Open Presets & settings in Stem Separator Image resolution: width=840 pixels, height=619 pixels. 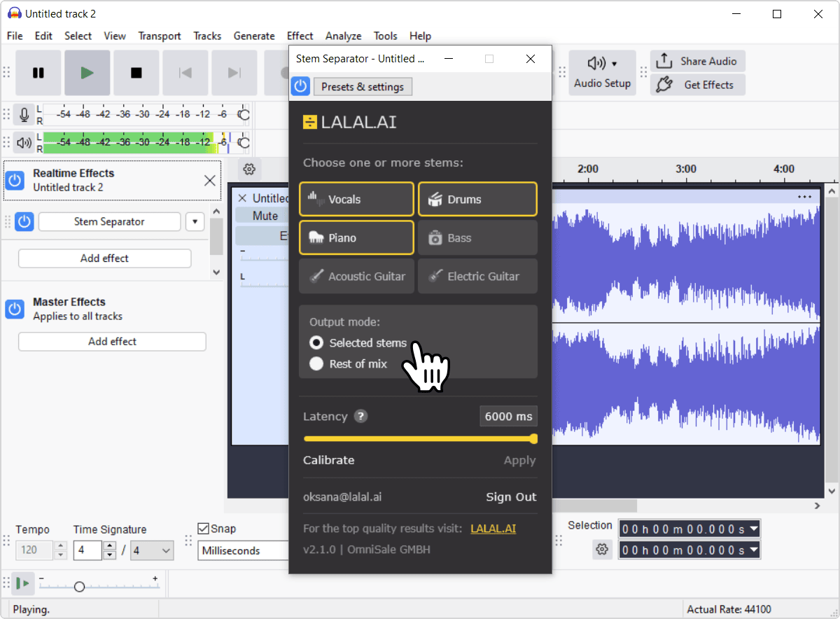point(363,87)
